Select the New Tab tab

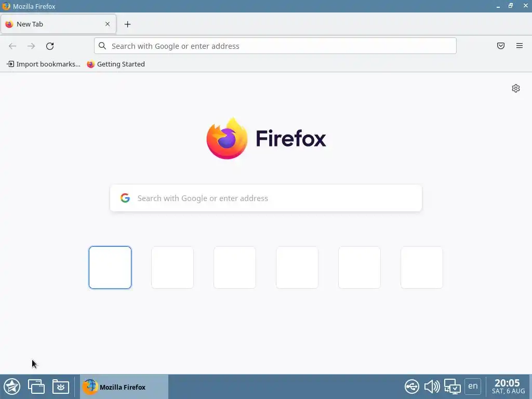(x=58, y=24)
